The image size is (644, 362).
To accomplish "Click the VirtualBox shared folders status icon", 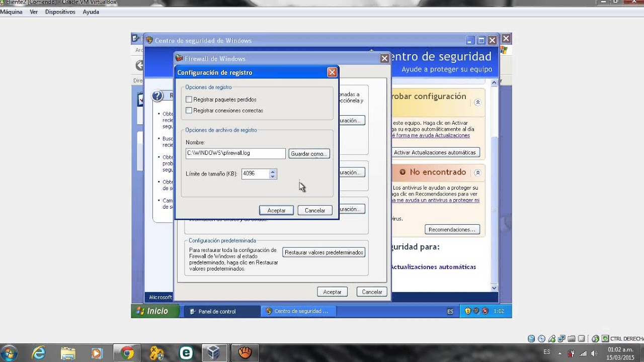I will coord(572,338).
